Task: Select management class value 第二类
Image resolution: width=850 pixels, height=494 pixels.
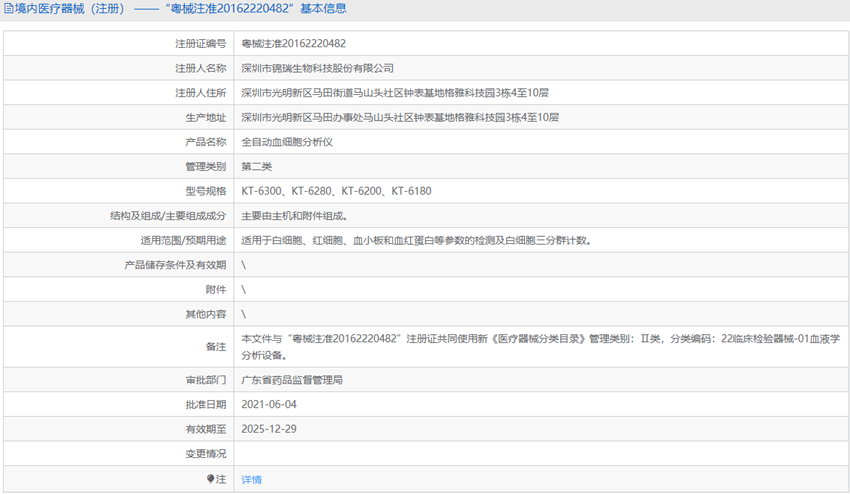Action: tap(256, 166)
